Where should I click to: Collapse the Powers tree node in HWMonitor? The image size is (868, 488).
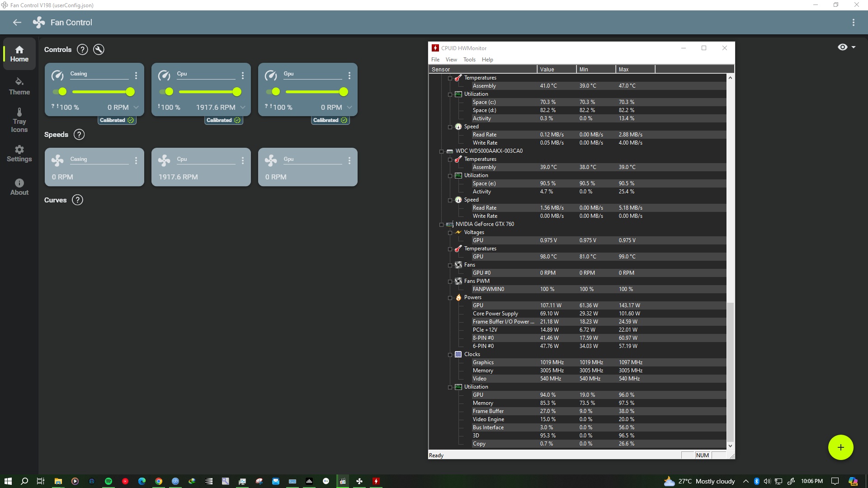coord(450,298)
